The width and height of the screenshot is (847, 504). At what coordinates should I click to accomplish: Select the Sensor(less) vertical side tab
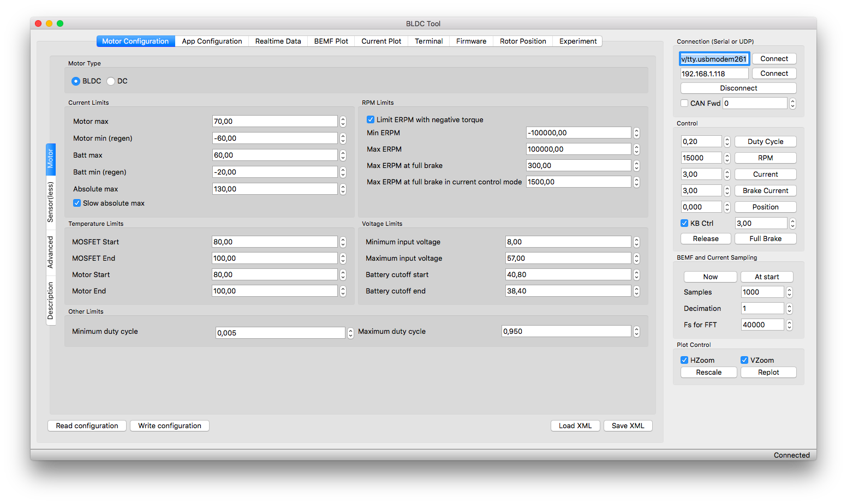pyautogui.click(x=51, y=202)
